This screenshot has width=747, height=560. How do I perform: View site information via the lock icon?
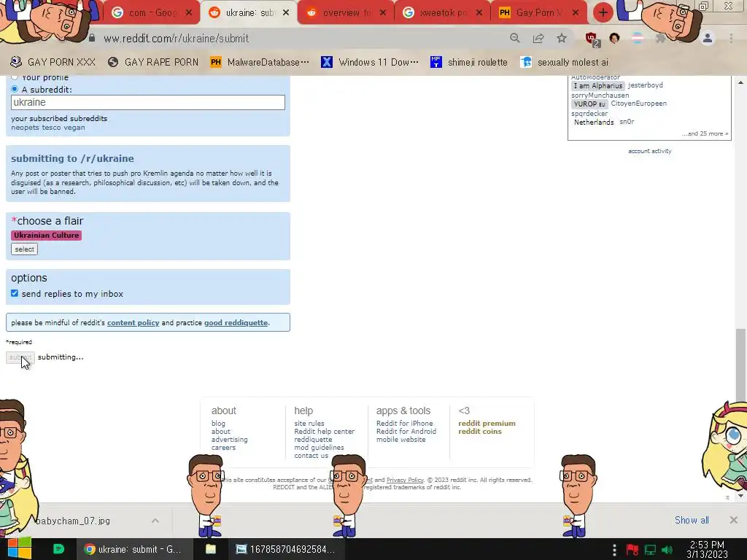pos(92,38)
